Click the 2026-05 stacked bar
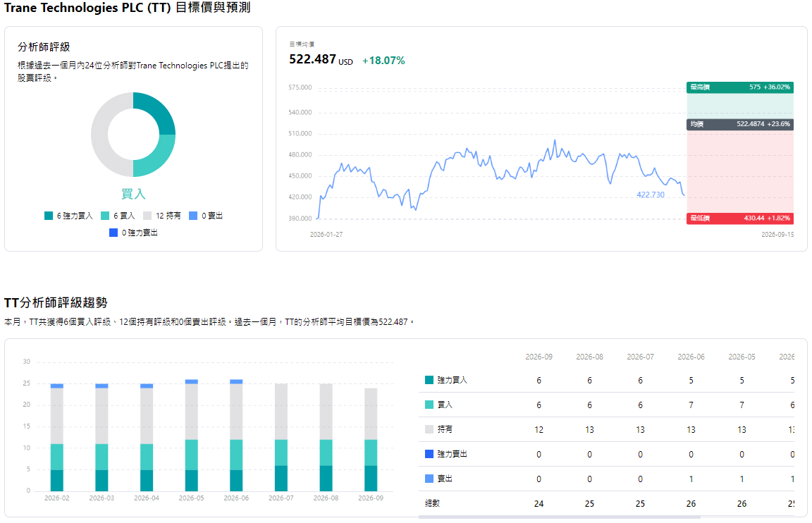 coord(192,436)
